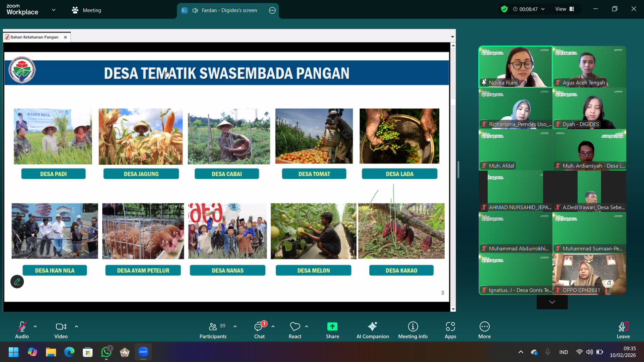
Task: Show more participant videos chevron
Action: [552, 302]
